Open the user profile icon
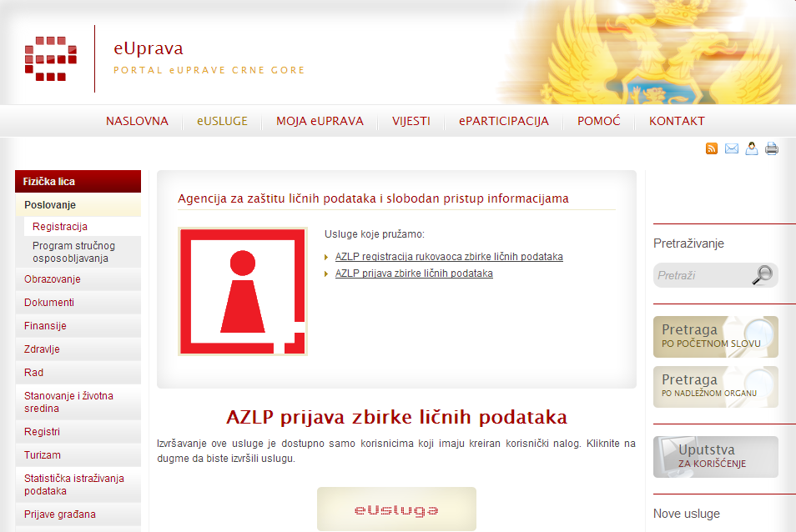Screen dimensions: 796x532 752,148
